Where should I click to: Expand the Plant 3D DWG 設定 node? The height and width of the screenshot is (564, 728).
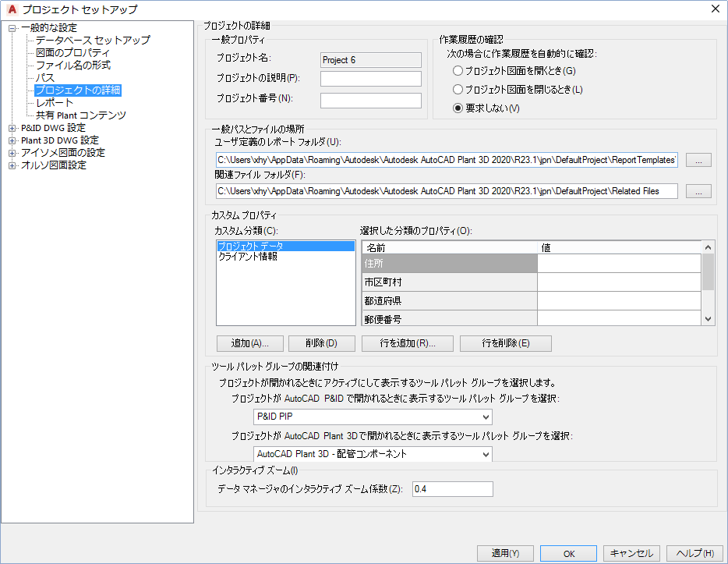click(12, 140)
